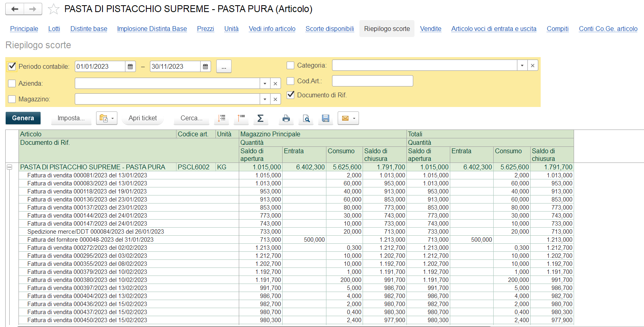Open the Azienda dropdown arrow
The image size is (644, 327).
(265, 83)
